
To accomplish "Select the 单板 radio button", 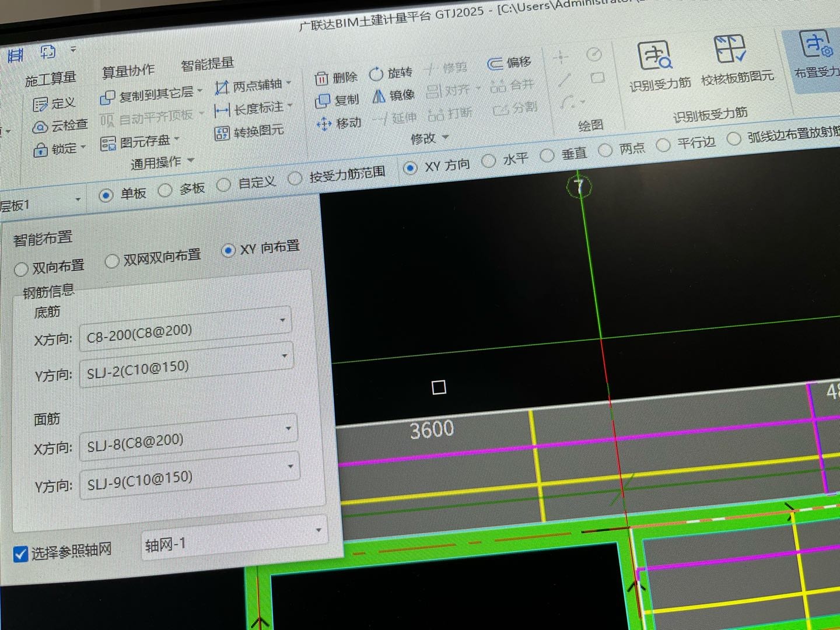I will (x=106, y=195).
